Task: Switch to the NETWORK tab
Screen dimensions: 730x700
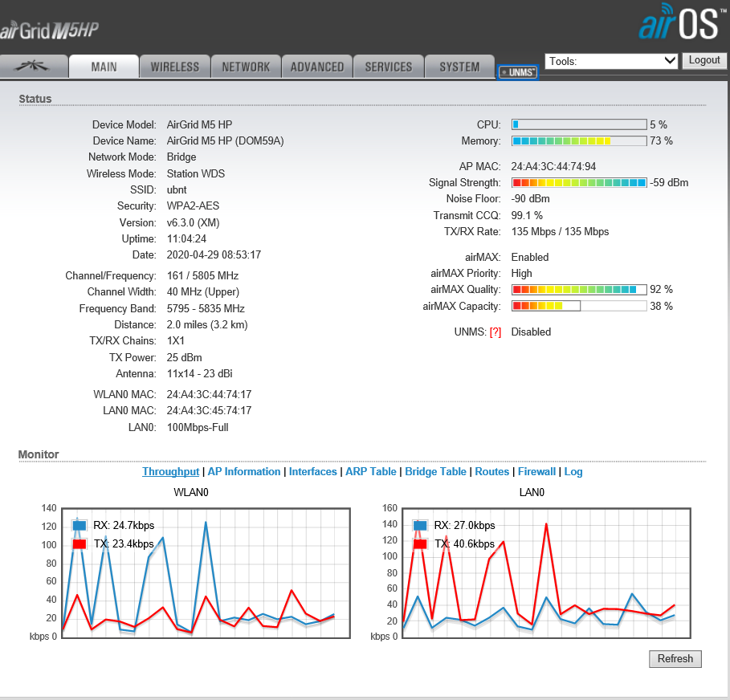Action: tap(246, 67)
